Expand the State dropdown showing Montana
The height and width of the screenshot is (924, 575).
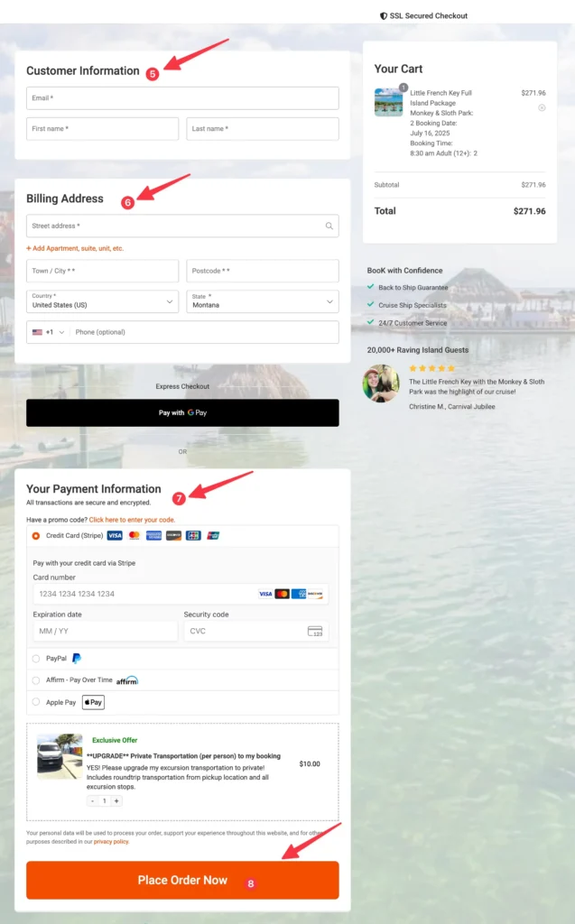[x=263, y=301]
